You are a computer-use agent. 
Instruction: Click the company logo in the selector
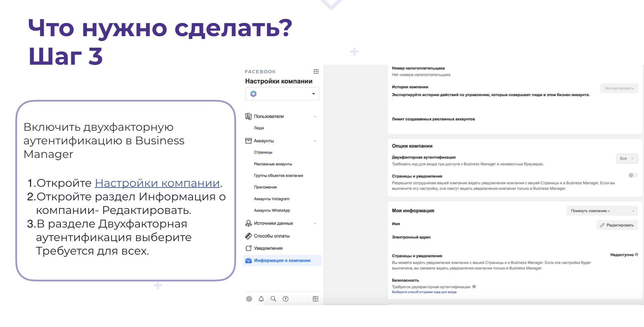[x=253, y=94]
